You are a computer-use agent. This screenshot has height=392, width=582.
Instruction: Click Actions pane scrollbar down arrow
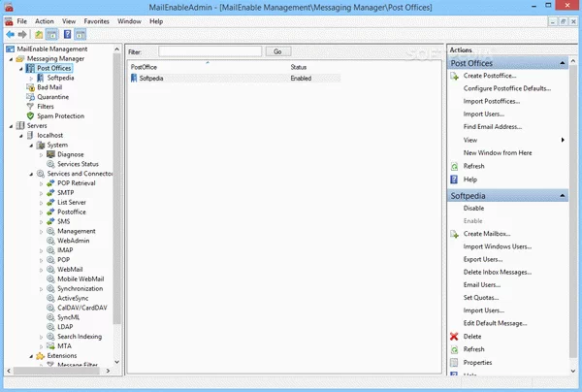click(573, 371)
